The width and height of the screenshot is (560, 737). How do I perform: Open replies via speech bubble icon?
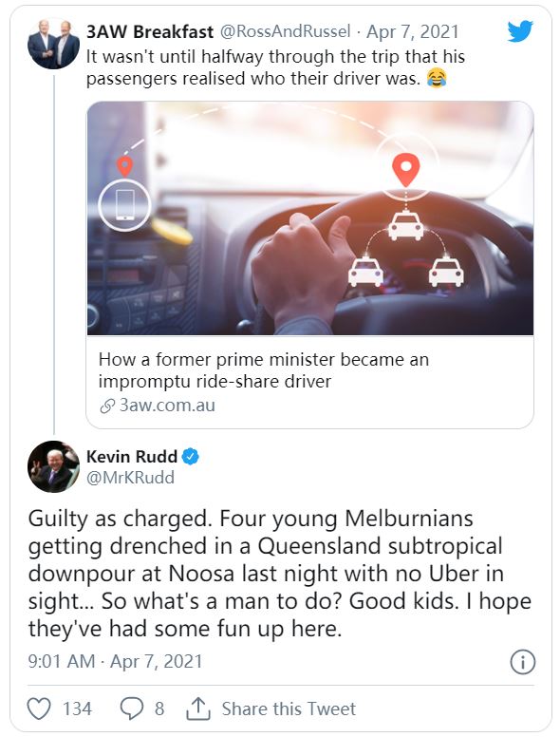132,709
